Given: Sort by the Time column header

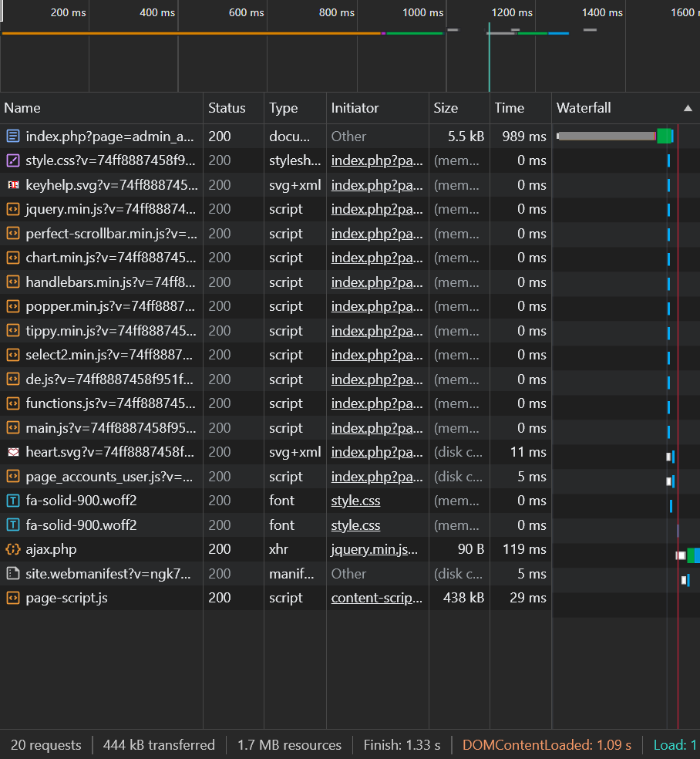Looking at the screenshot, I should pos(509,108).
